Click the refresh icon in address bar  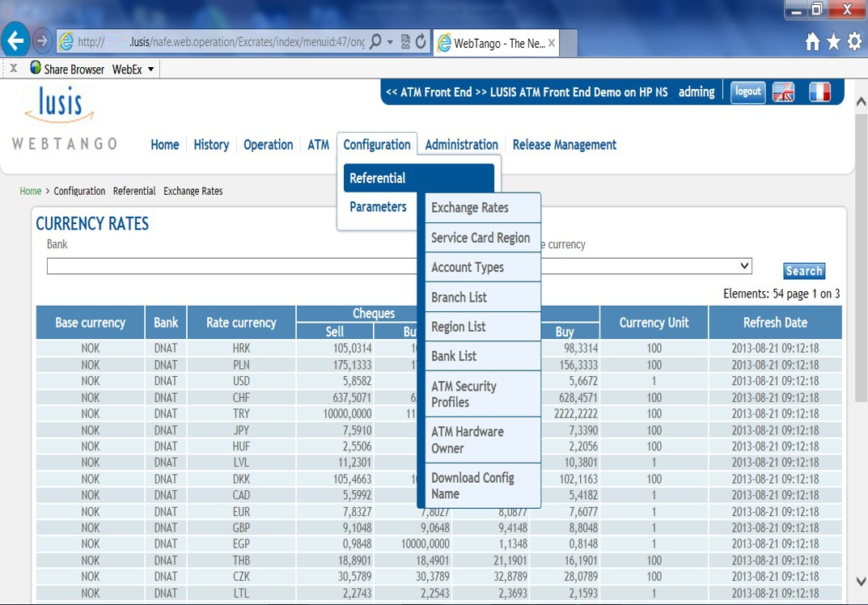tap(421, 42)
